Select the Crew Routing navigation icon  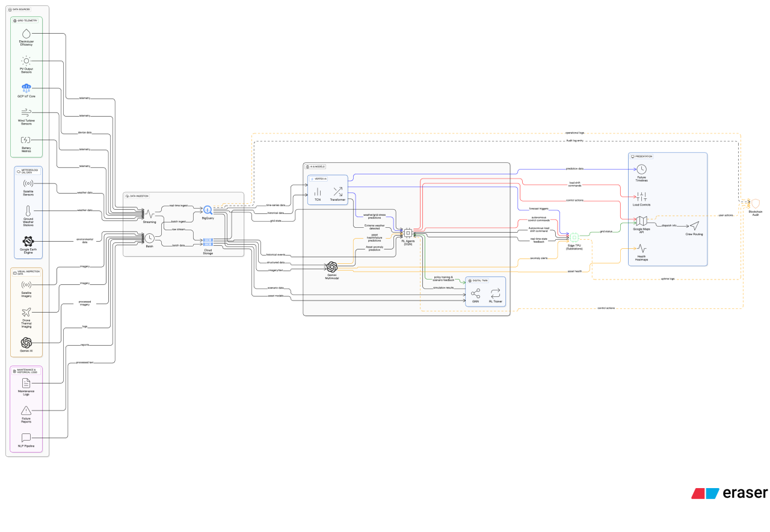click(x=694, y=225)
